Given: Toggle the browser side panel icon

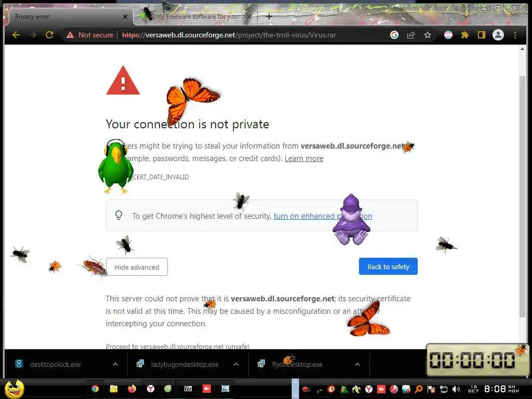Looking at the screenshot, I should pos(481,35).
